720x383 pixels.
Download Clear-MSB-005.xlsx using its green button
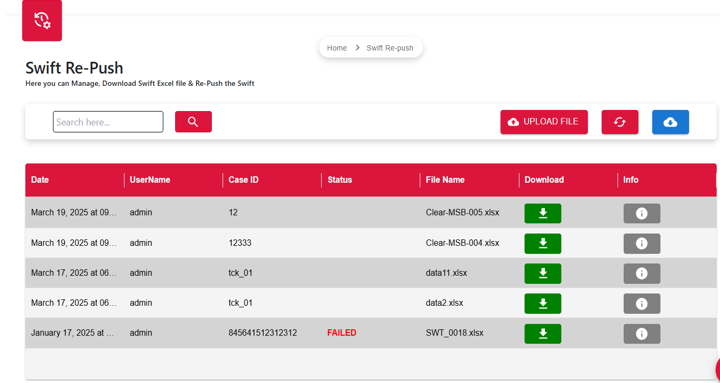pos(543,214)
